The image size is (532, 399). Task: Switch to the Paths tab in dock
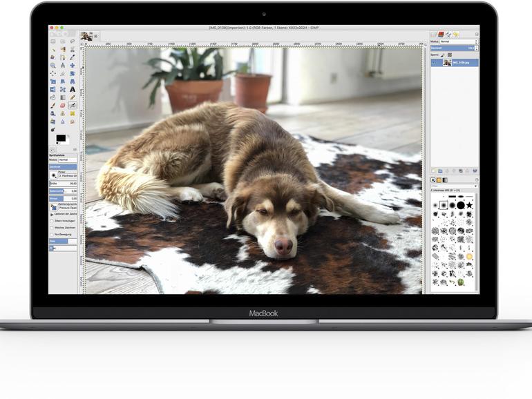(448, 35)
